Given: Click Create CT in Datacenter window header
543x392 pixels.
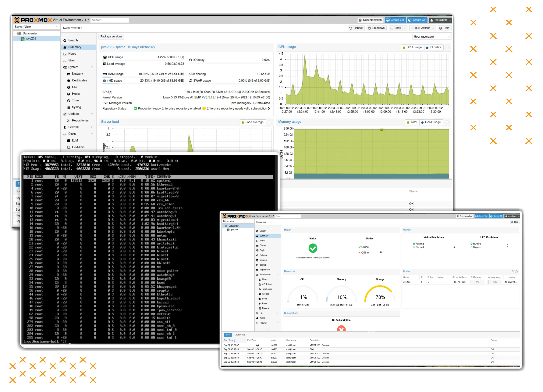Looking at the screenshot, I should tap(496, 216).
